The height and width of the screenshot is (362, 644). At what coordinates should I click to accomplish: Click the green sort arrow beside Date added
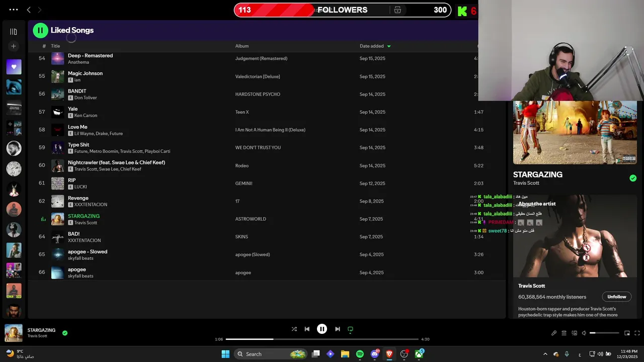[389, 46]
